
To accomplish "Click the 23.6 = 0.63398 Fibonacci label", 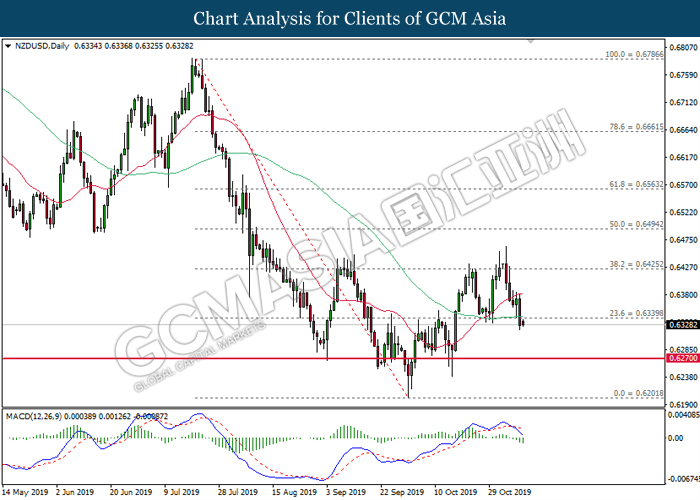I will tap(637, 313).
